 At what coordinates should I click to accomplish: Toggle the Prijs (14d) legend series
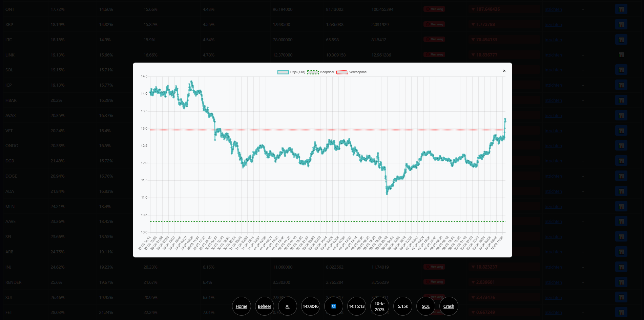pos(291,72)
